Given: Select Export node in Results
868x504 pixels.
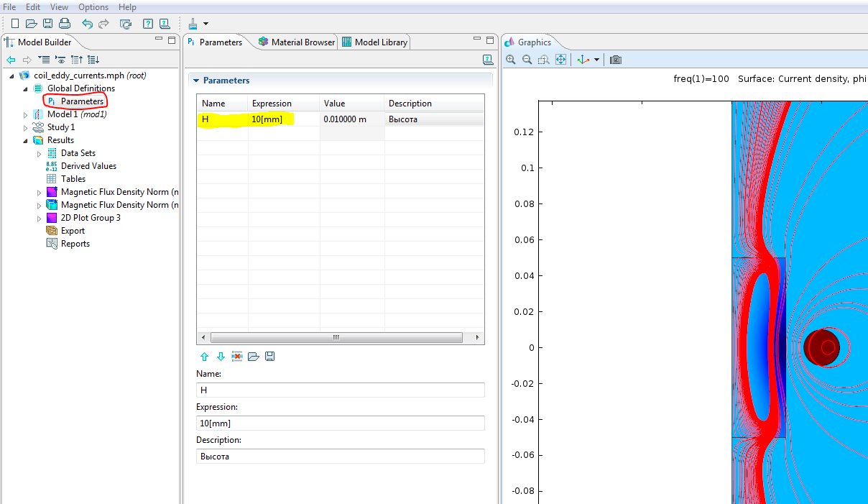Looking at the screenshot, I should (73, 231).
